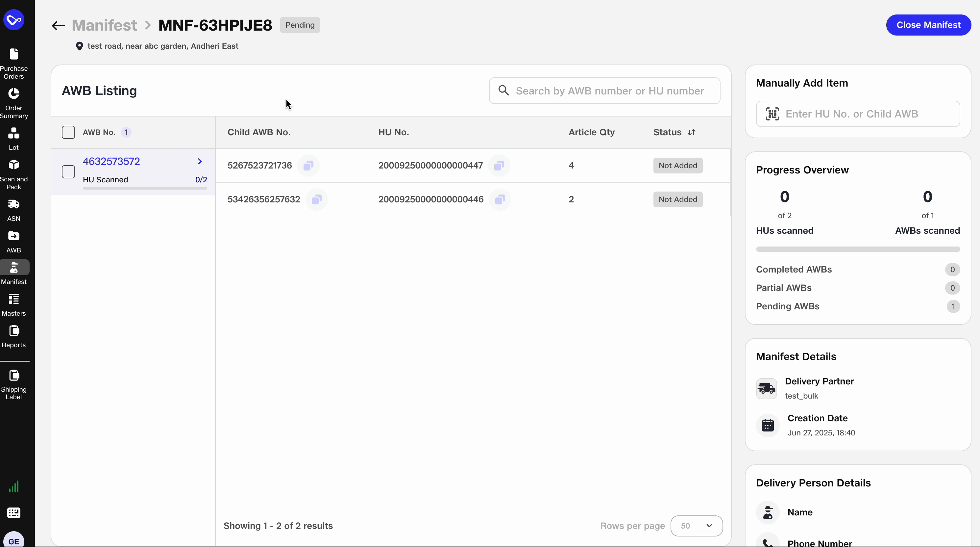Viewport: 980px width, 547px height.
Task: Select Order Summary in the sidebar
Action: pyautogui.click(x=14, y=103)
